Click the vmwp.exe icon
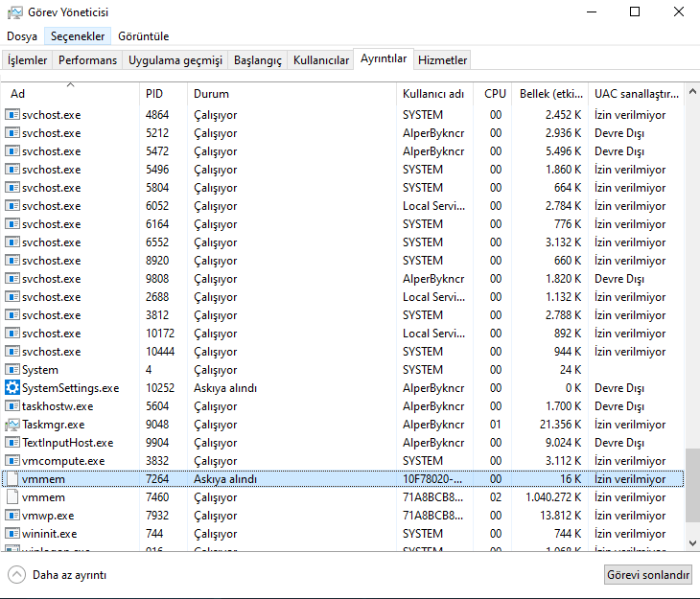 coord(12,515)
